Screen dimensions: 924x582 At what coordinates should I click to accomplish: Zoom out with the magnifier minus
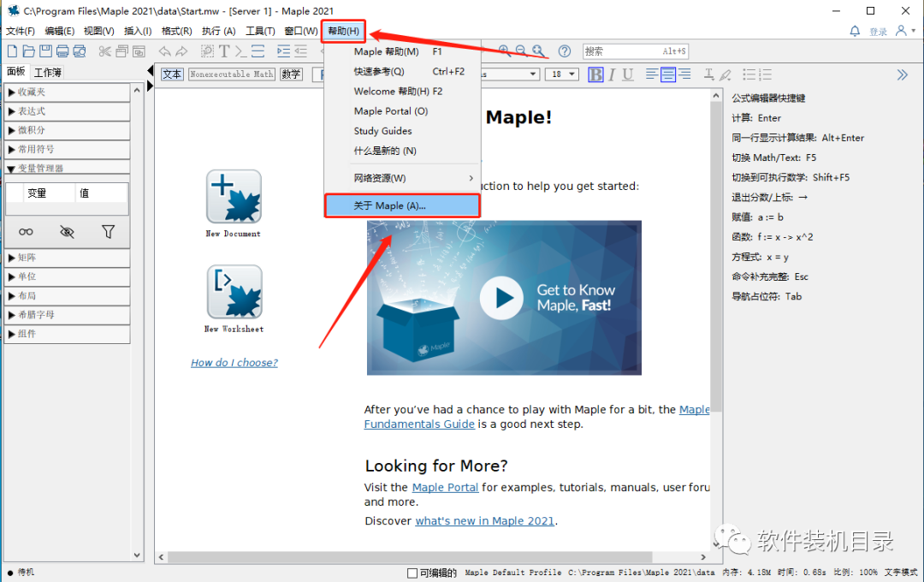tap(521, 51)
